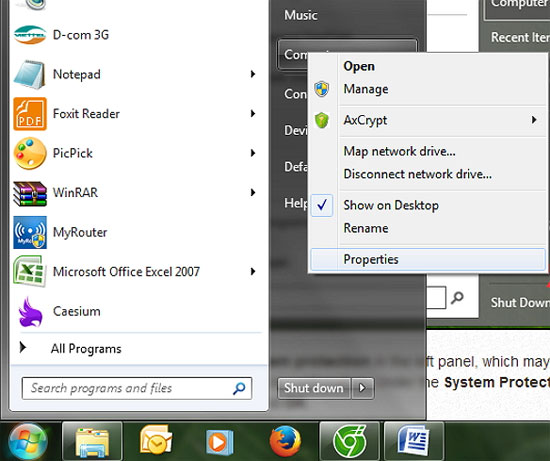Image resolution: width=550 pixels, height=461 pixels.
Task: Switch to Microsoft Word in taskbar
Action: (414, 442)
